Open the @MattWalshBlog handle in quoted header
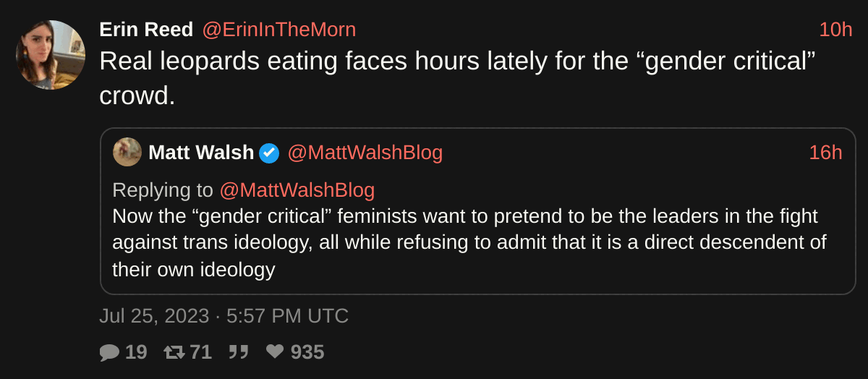Image resolution: width=868 pixels, height=379 pixels. (365, 153)
